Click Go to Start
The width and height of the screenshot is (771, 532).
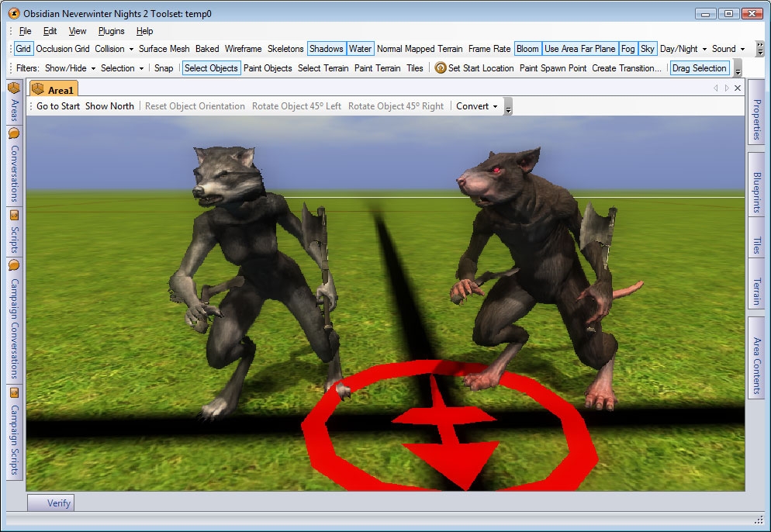(x=58, y=106)
